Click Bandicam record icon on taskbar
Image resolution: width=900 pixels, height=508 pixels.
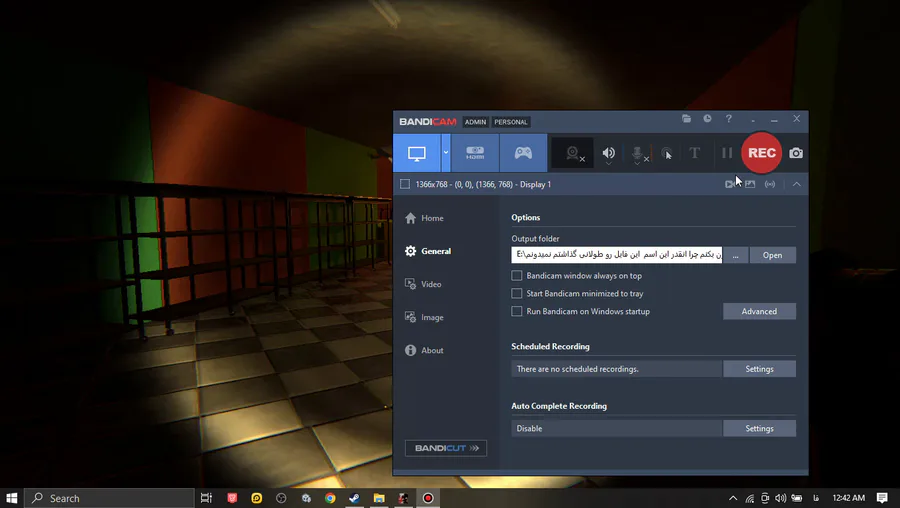[x=428, y=498]
